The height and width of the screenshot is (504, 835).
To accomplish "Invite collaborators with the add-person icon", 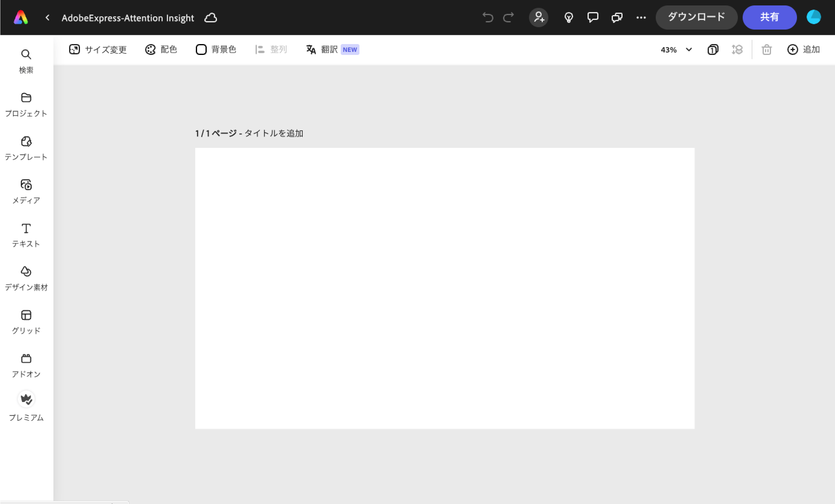I will (x=538, y=17).
